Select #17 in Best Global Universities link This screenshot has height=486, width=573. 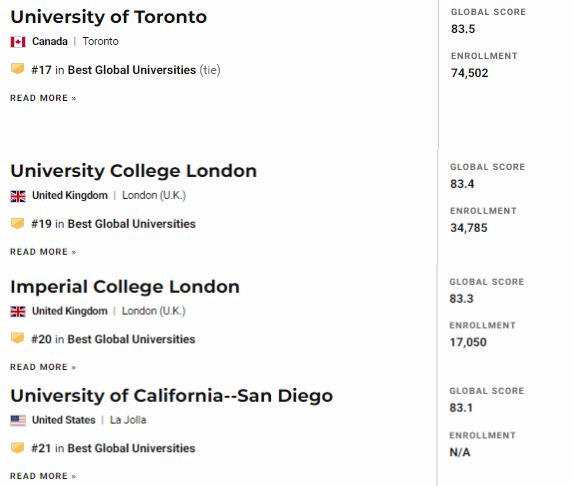(x=114, y=70)
